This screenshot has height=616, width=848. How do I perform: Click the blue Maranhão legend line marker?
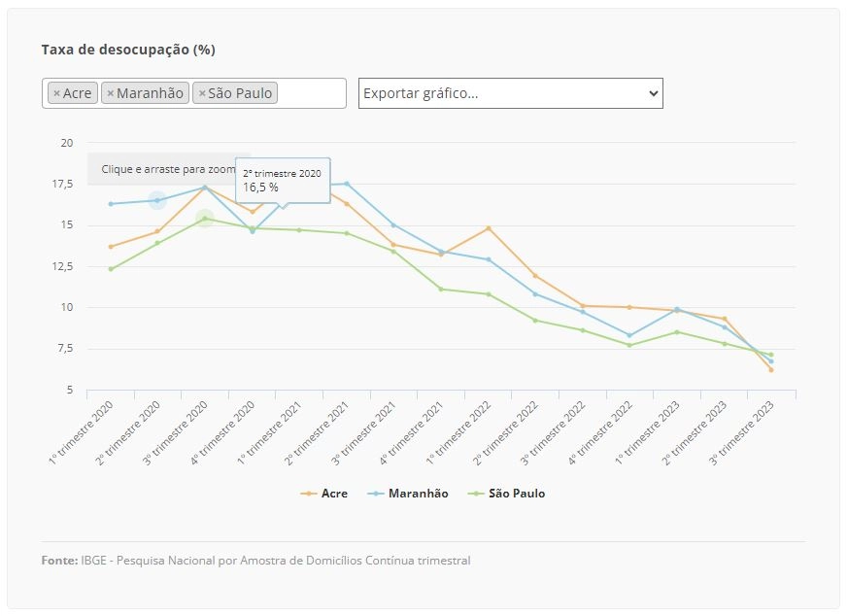click(376, 494)
